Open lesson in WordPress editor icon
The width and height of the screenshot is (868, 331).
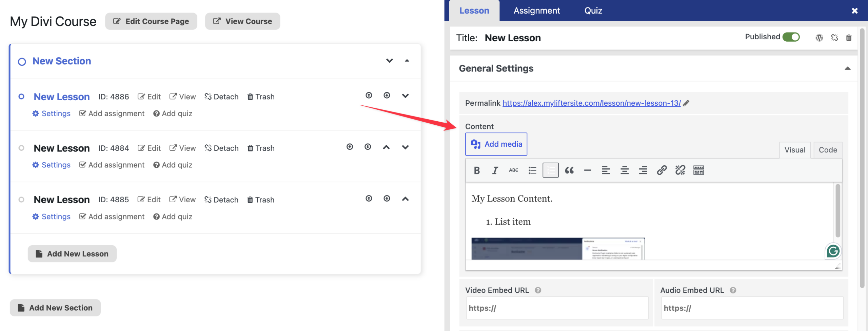point(819,38)
